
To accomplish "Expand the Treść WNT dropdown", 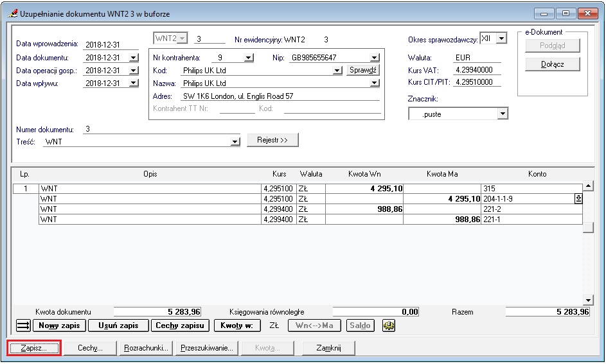I will pyautogui.click(x=235, y=142).
